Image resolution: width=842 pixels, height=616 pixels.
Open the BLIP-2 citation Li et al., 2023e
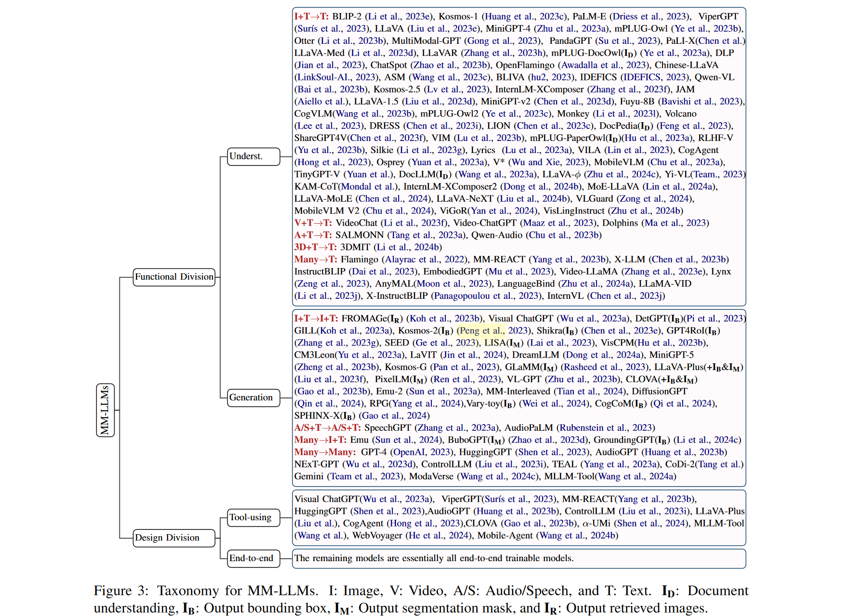pyautogui.click(x=399, y=16)
